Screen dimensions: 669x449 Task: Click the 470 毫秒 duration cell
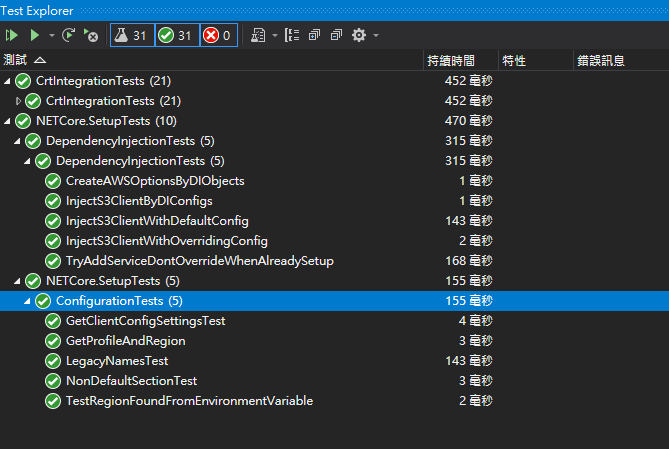(468, 121)
